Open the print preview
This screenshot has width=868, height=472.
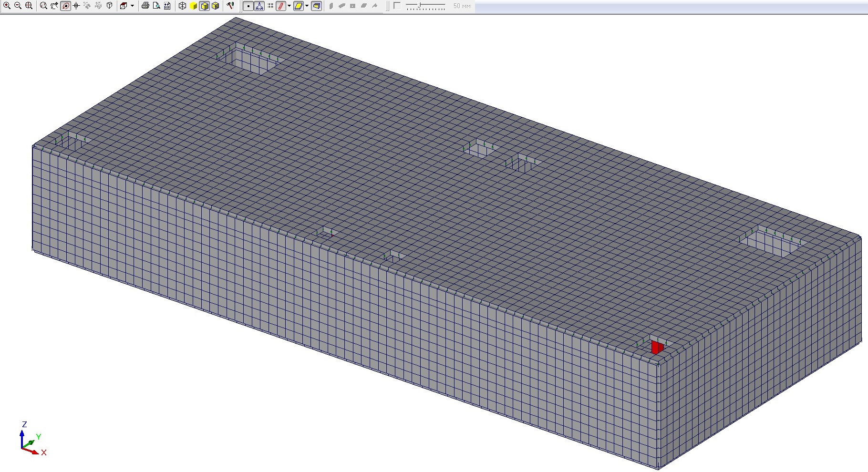point(156,6)
